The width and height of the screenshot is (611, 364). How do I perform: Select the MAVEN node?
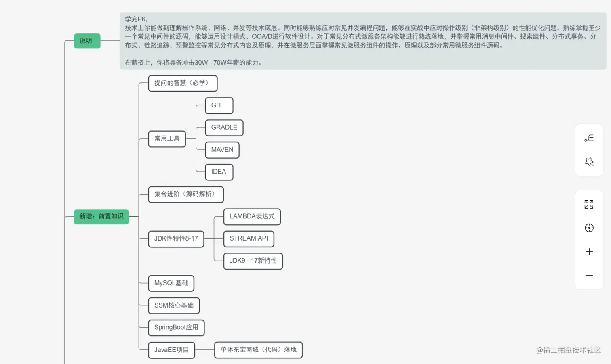click(x=222, y=150)
